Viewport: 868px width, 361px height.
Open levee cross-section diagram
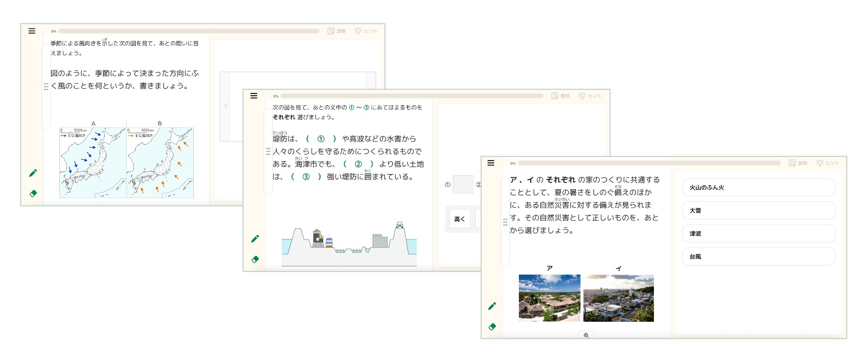point(349,244)
